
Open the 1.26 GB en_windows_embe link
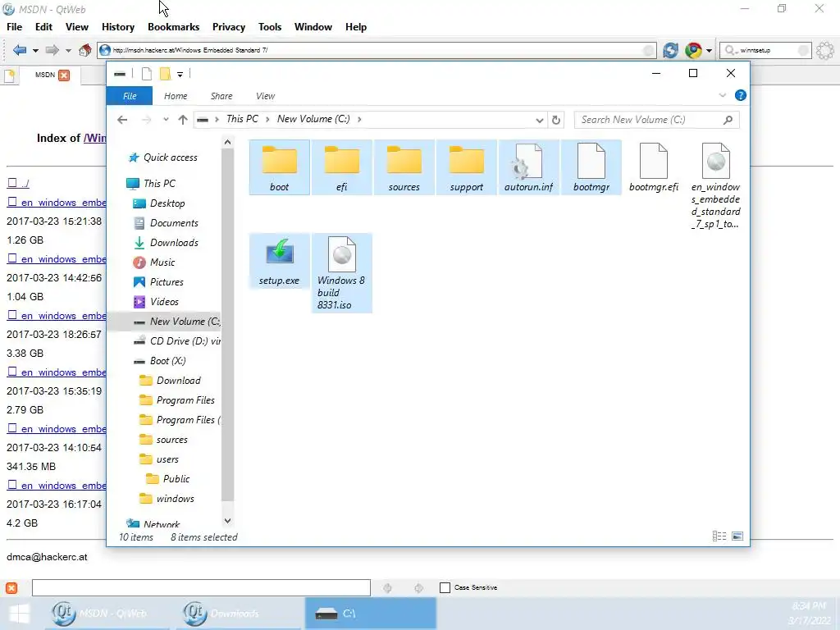[x=57, y=202]
